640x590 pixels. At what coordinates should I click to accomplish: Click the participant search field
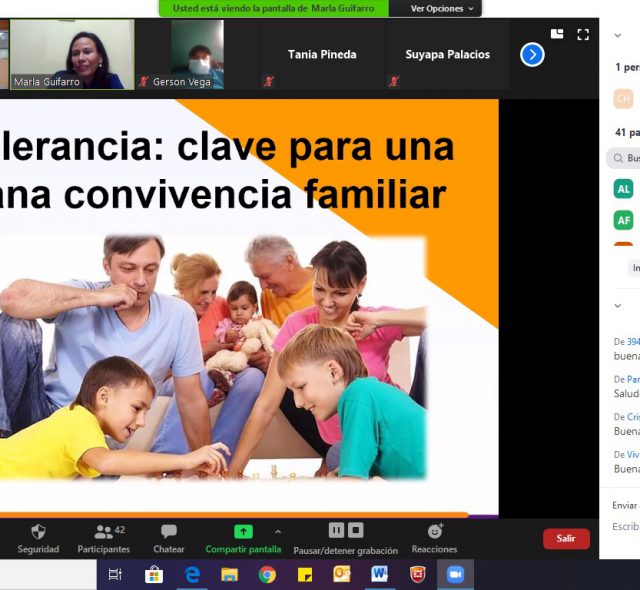coord(626,158)
